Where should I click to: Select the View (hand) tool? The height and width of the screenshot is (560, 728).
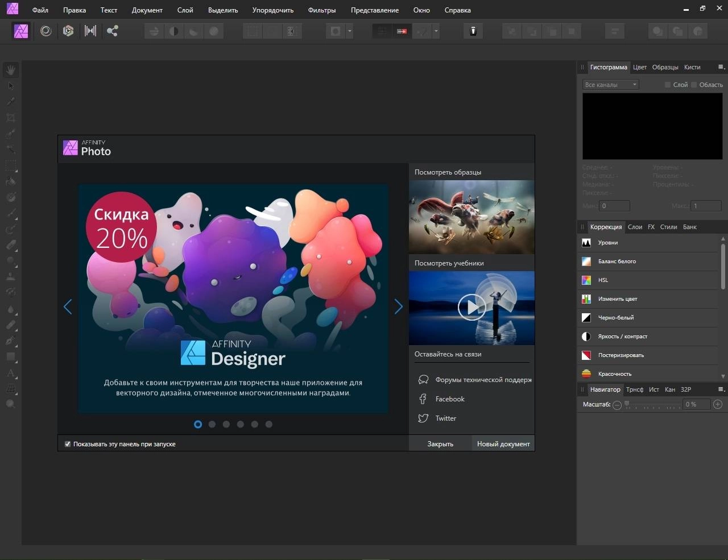pyautogui.click(x=11, y=70)
